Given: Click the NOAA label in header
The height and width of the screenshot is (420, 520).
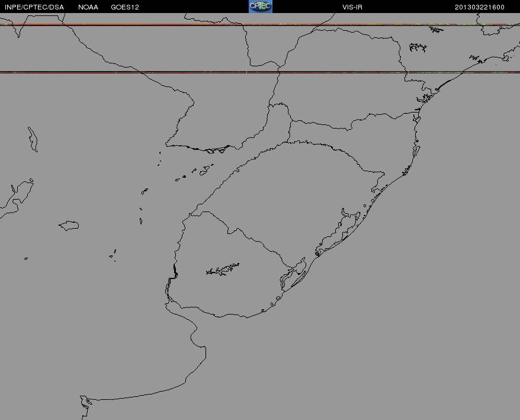Looking at the screenshot, I should (88, 7).
